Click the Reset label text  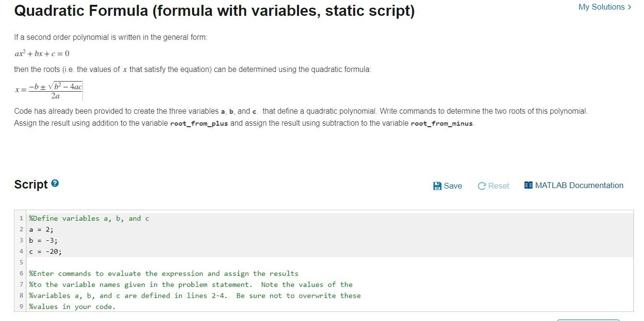(x=498, y=186)
